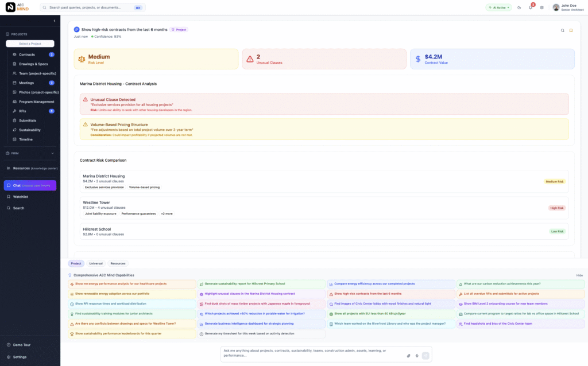Open the Contracts section in the sidebar
The height and width of the screenshot is (366, 588).
coord(26,54)
